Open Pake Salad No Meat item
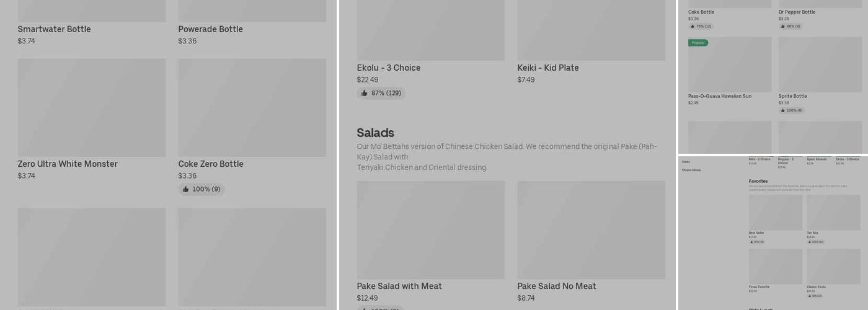 (557, 286)
